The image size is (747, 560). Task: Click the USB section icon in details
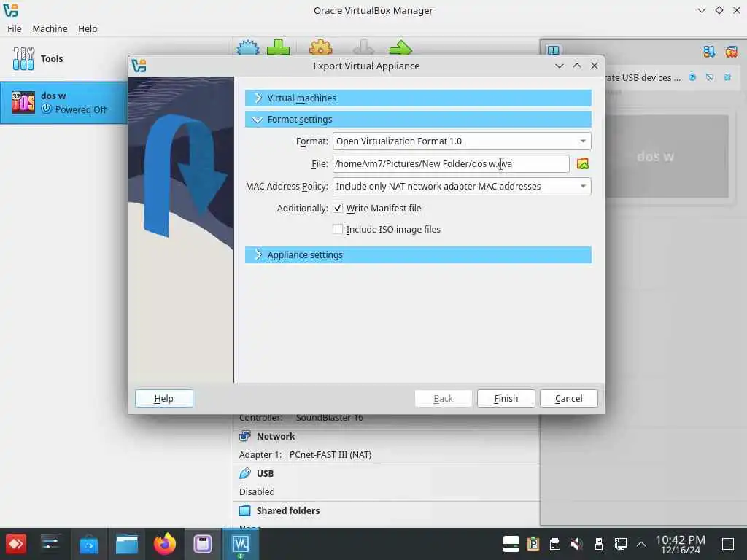point(245,473)
